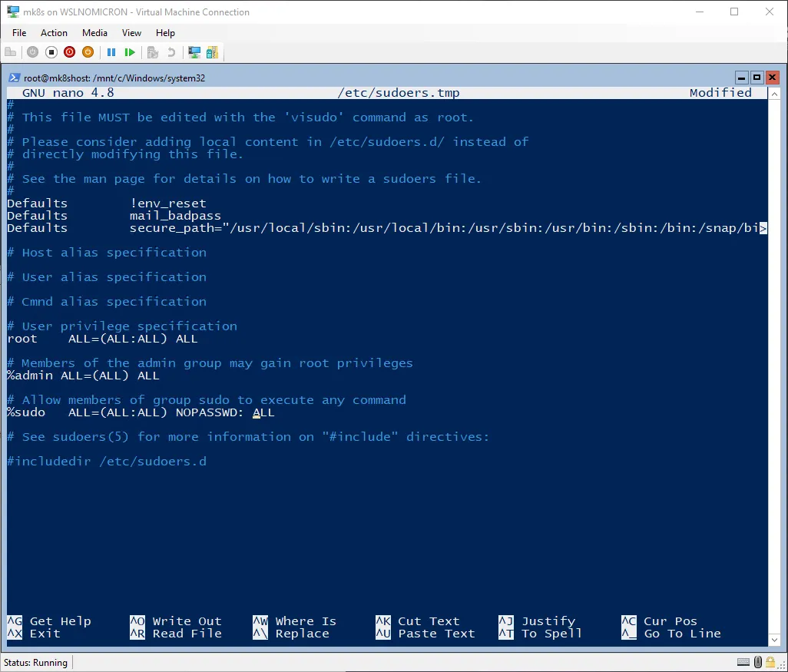Click the mouse status icon
The image size is (788, 672).
coord(758,662)
